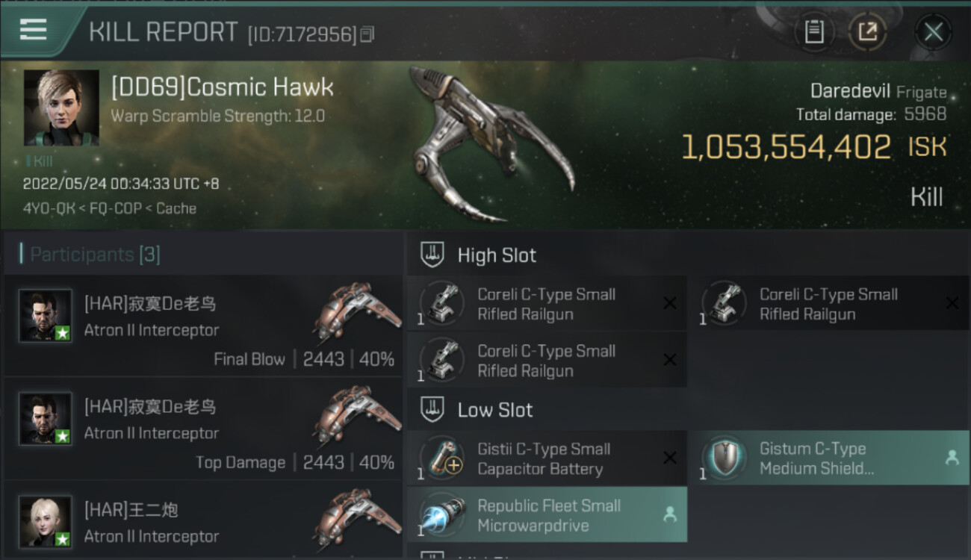Click the clipboard report icon
Screen dimensions: 971x560
[x=814, y=31]
